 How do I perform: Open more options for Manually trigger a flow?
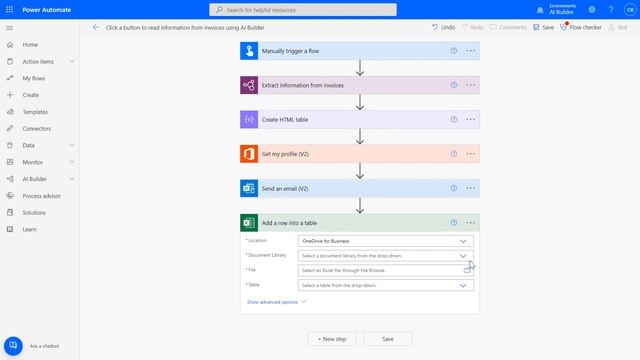(x=471, y=51)
